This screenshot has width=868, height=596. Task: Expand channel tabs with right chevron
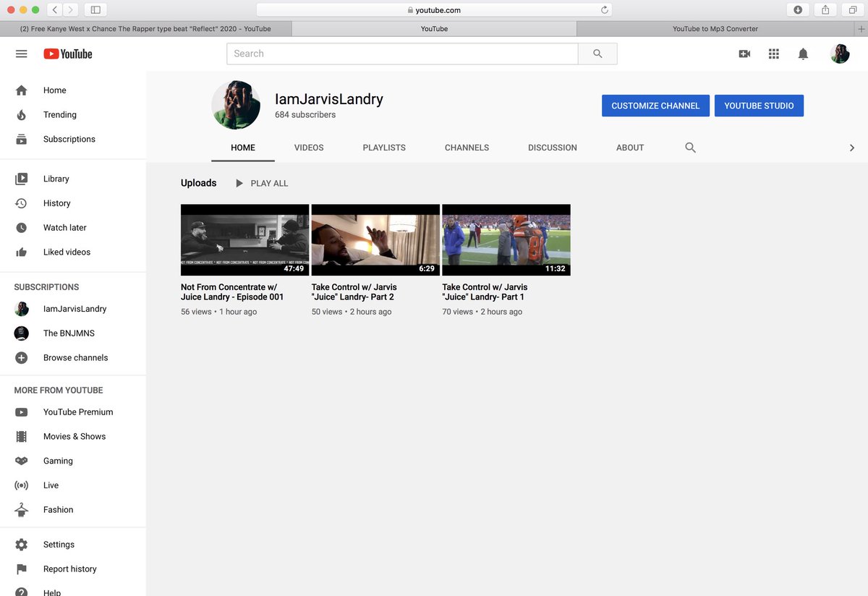click(851, 148)
